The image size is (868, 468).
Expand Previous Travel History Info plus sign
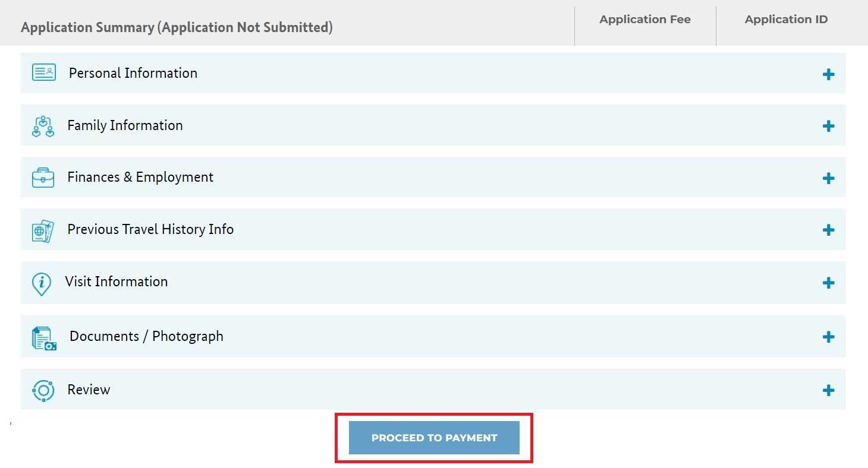click(828, 230)
